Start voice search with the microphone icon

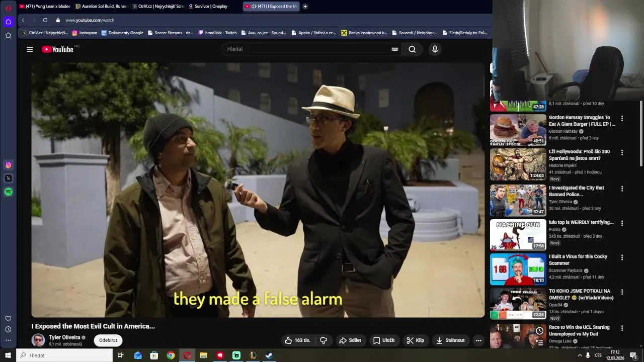coord(435,49)
